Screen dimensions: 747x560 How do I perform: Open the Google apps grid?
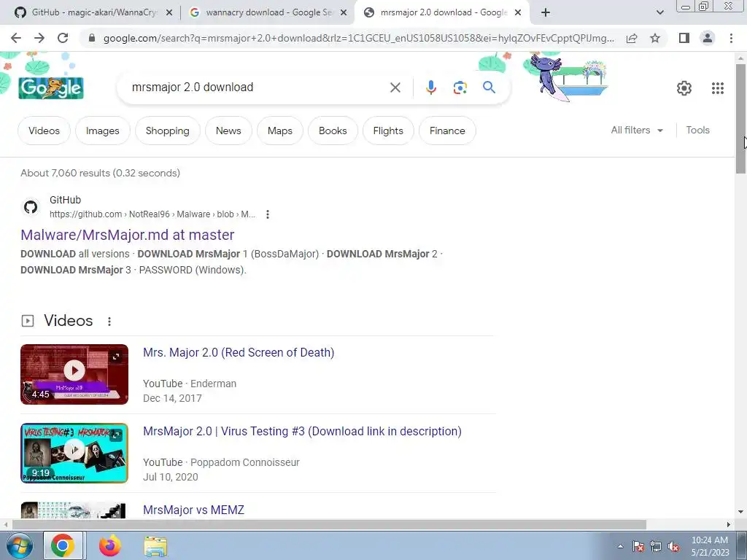tap(718, 88)
